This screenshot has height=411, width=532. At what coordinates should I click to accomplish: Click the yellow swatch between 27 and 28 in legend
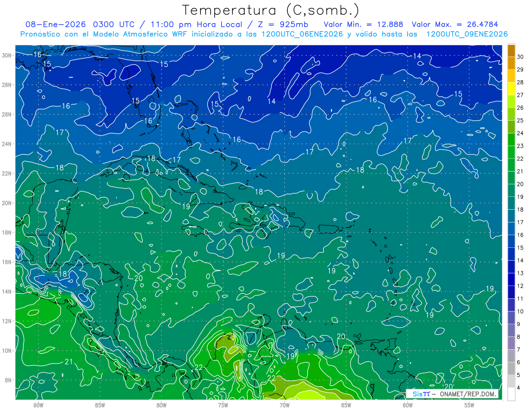(511, 89)
